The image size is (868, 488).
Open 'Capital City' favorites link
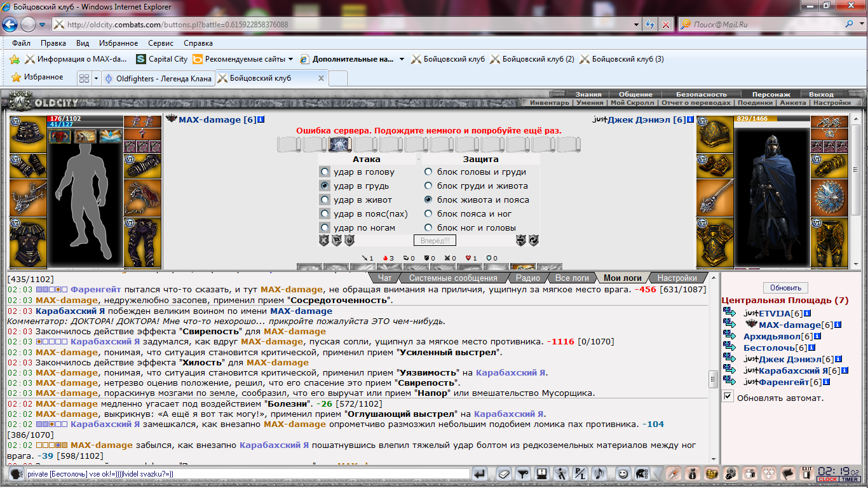(x=162, y=59)
